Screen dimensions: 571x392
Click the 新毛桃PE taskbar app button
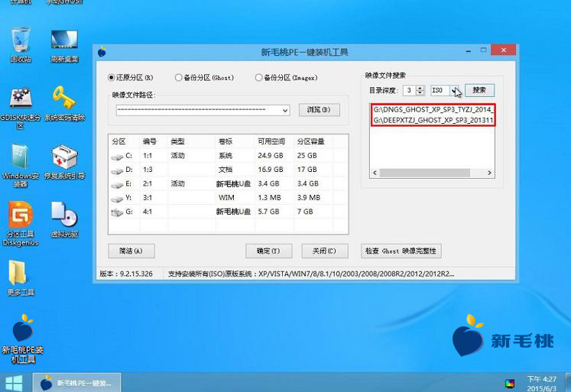(x=77, y=383)
